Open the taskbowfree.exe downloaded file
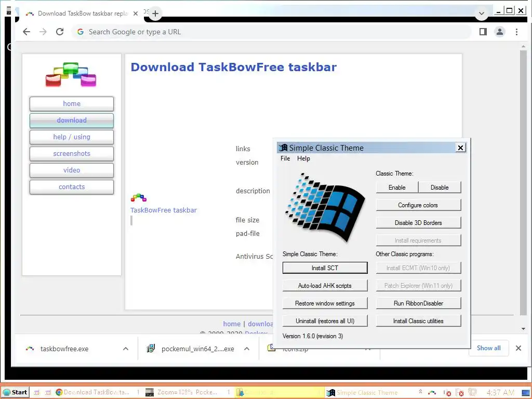This screenshot has width=532, height=399. (64, 349)
